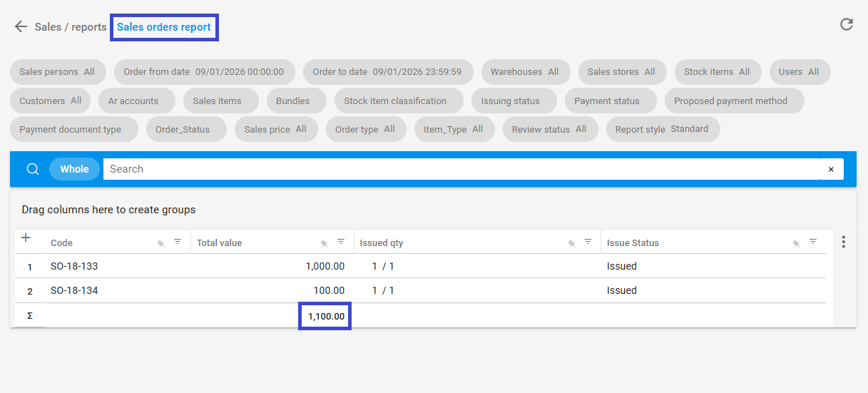Sort by the Total value column header
The height and width of the screenshot is (393, 868).
pyautogui.click(x=220, y=243)
